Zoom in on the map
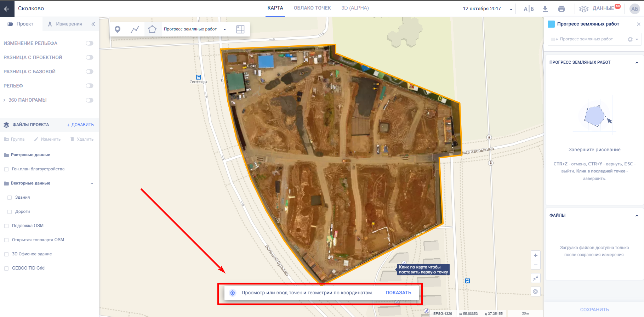The height and width of the screenshot is (317, 644). pos(536,255)
